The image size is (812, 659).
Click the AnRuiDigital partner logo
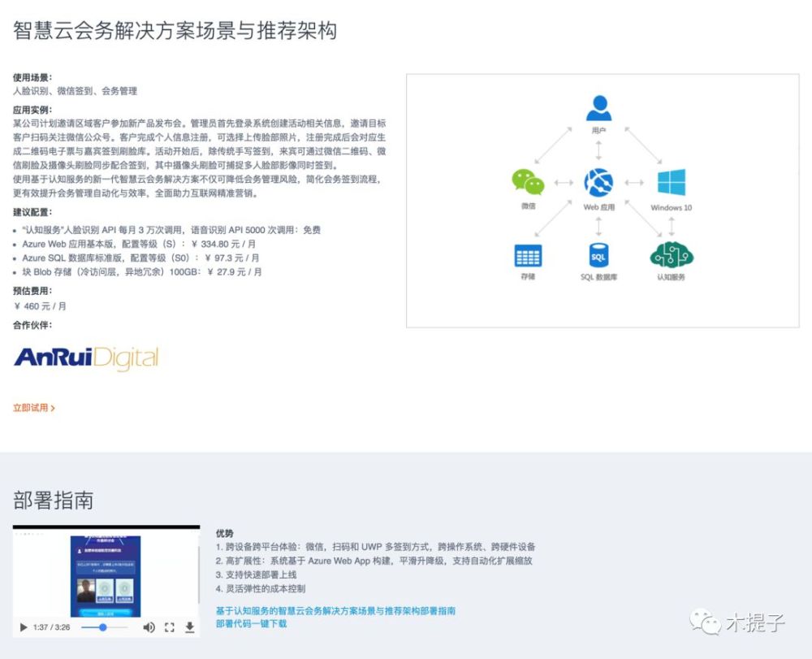[86, 358]
